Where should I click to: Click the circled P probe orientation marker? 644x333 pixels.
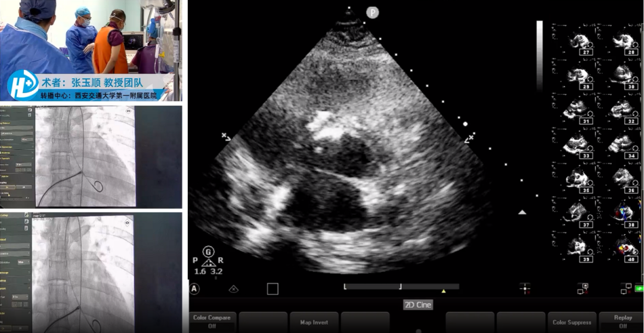(373, 13)
